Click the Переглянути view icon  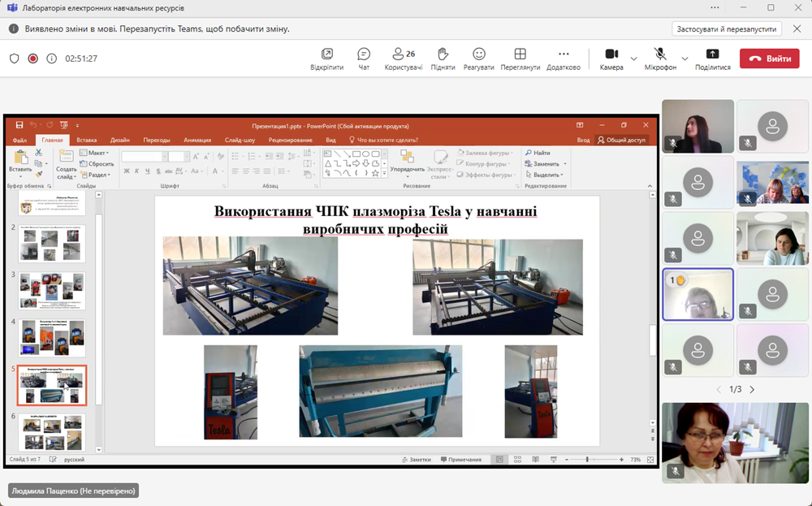tap(520, 54)
